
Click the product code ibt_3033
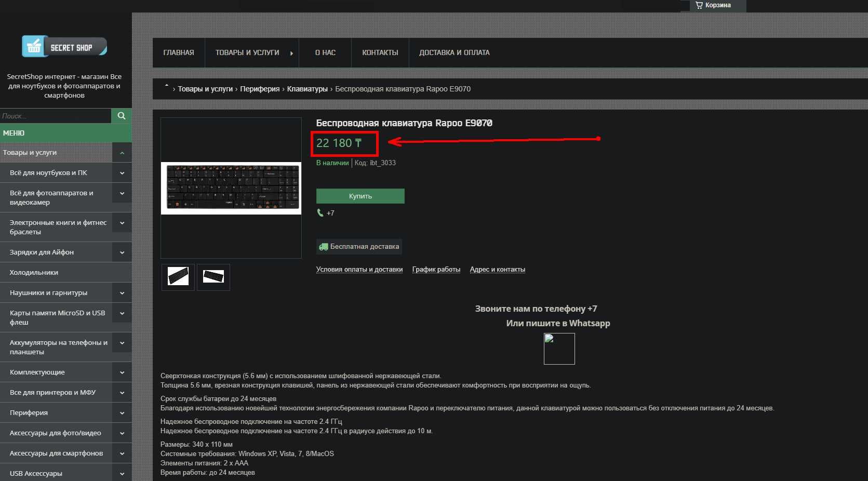(375, 163)
